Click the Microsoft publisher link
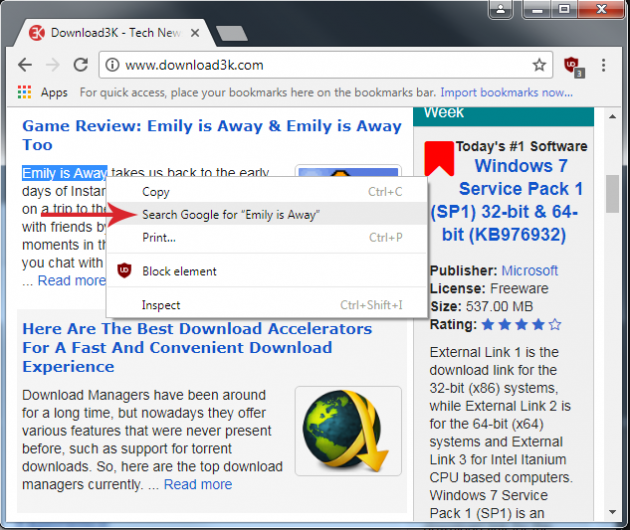 (530, 270)
